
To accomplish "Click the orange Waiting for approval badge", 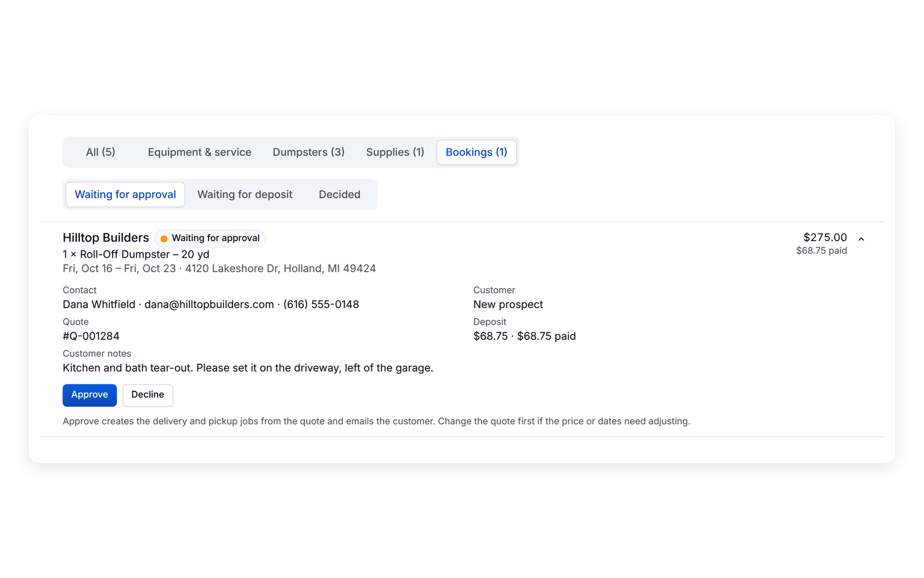I will (x=210, y=238).
